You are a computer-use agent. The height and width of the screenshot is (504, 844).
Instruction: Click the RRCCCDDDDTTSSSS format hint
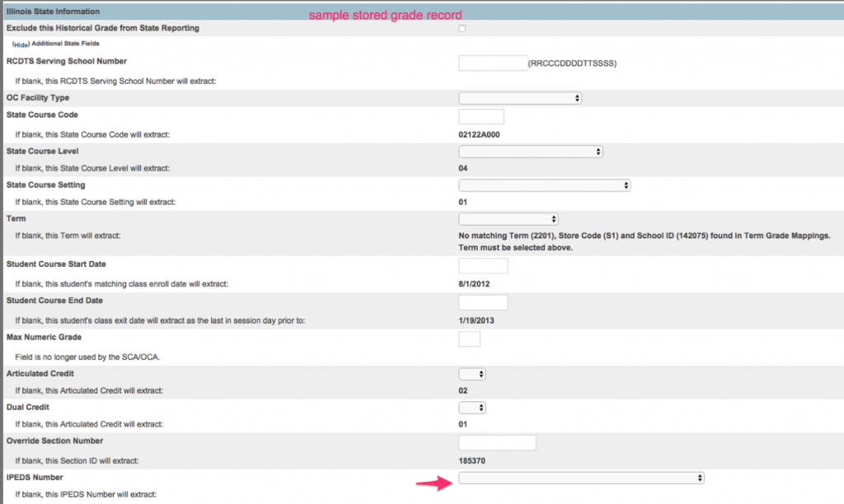(x=572, y=63)
